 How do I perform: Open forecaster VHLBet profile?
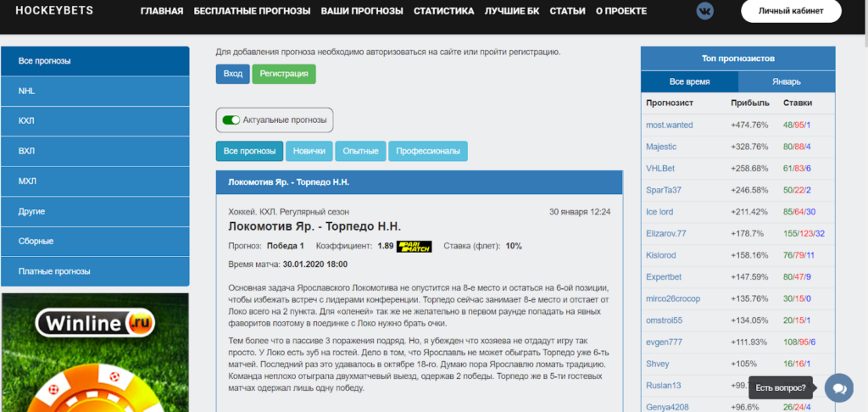tap(660, 169)
